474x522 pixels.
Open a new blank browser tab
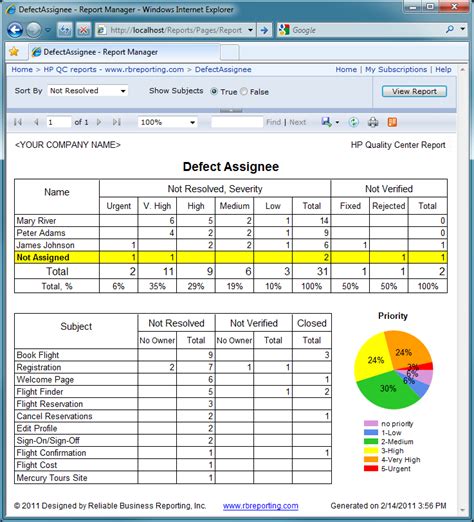[230, 52]
